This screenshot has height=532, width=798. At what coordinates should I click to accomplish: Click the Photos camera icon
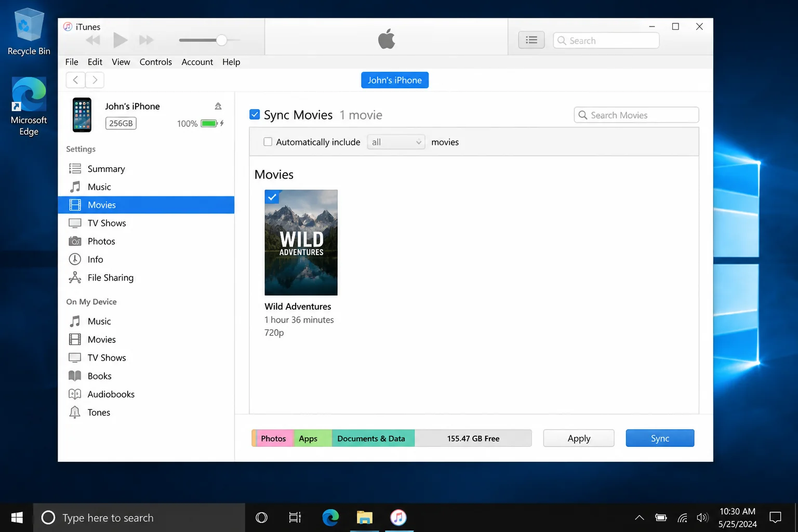click(75, 241)
